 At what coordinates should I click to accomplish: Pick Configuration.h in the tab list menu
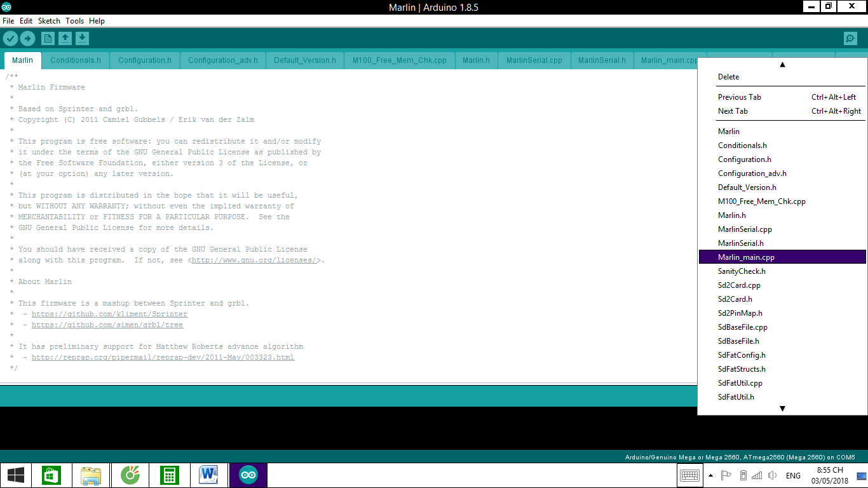[x=782, y=159]
